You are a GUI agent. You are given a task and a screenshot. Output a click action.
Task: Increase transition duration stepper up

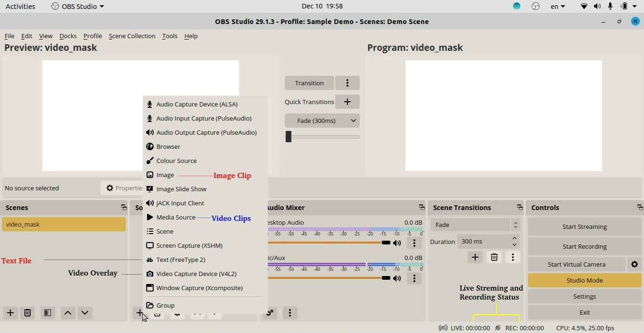pyautogui.click(x=515, y=238)
